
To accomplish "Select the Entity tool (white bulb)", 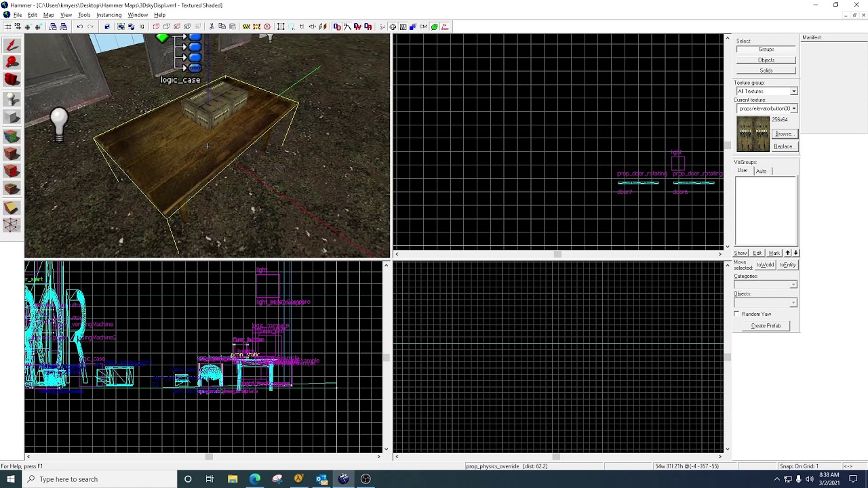I will 12,100.
